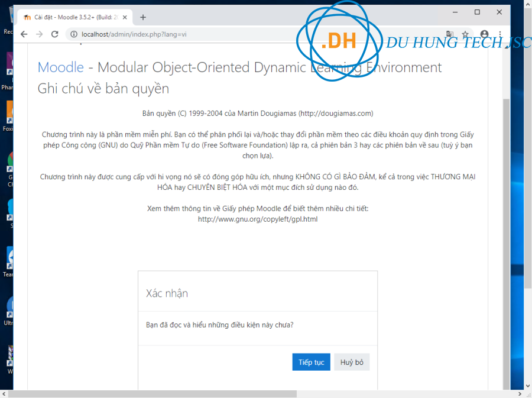Click the localhost address bar
532x398 pixels.
236,34
